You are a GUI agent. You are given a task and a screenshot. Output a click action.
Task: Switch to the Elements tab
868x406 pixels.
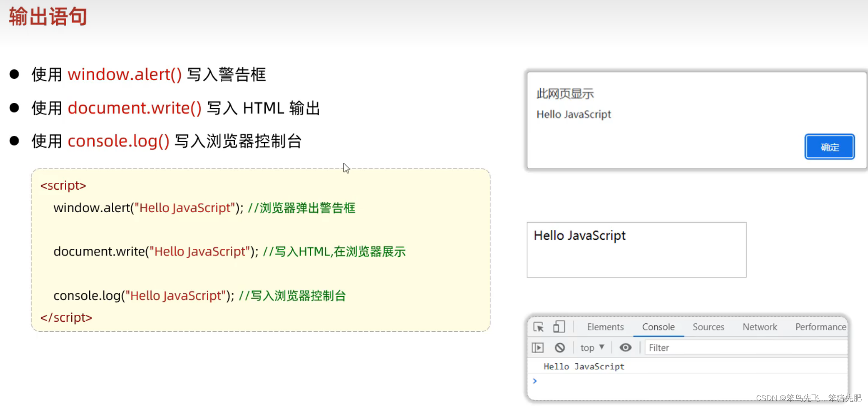click(605, 327)
